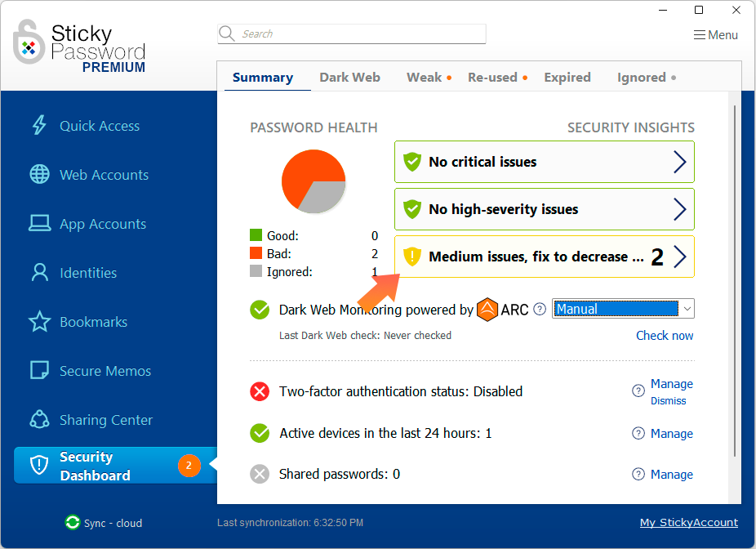Switch to the Dark Web tab

pyautogui.click(x=349, y=77)
